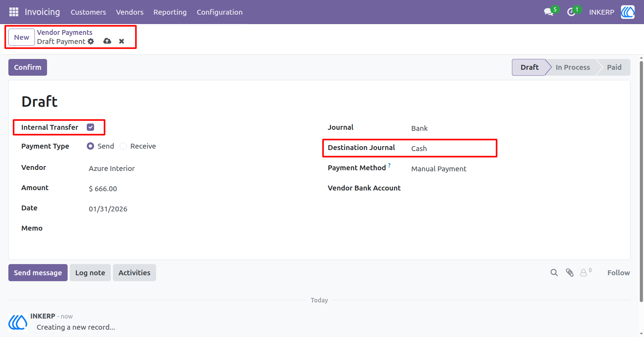This screenshot has width=644, height=337.
Task: Discard changes with the X icon
Action: (x=122, y=41)
